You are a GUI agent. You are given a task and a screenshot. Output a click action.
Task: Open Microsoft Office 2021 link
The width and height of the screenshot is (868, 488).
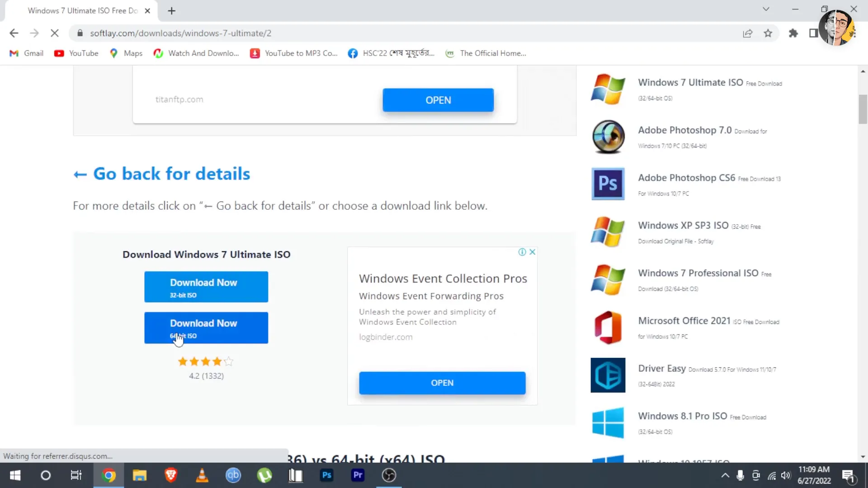pyautogui.click(x=684, y=321)
